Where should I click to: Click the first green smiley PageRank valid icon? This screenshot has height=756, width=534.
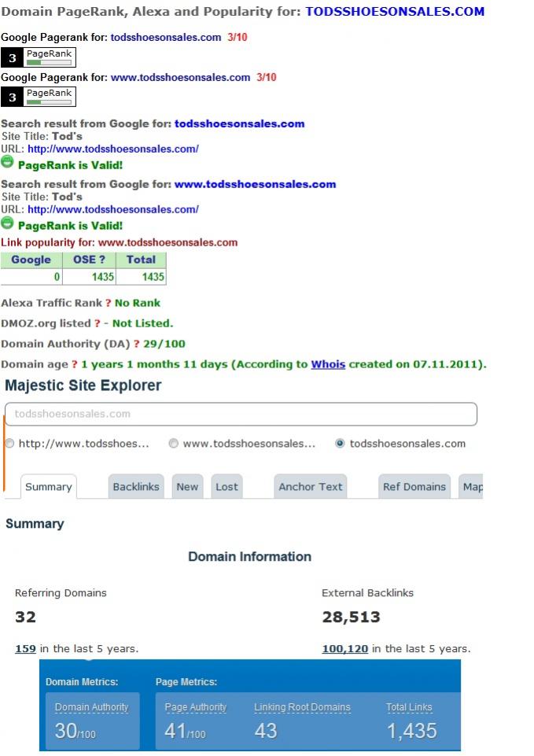tap(7, 163)
